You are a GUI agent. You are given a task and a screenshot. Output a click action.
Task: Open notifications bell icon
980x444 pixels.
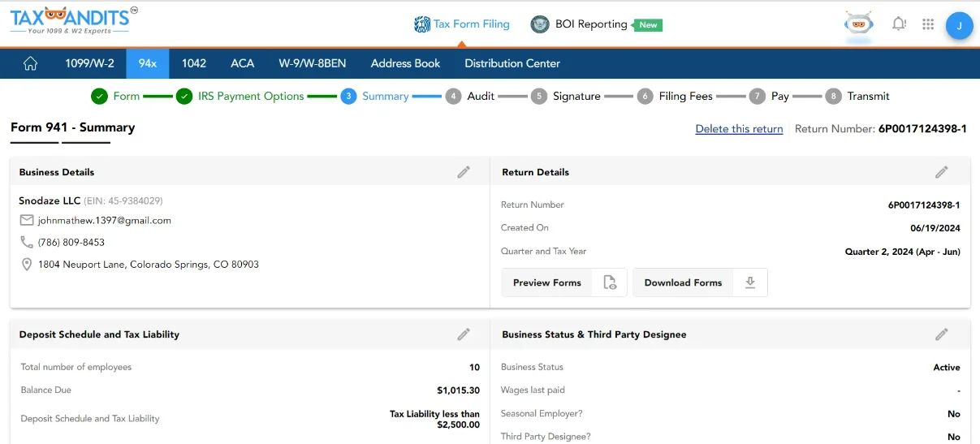899,24
